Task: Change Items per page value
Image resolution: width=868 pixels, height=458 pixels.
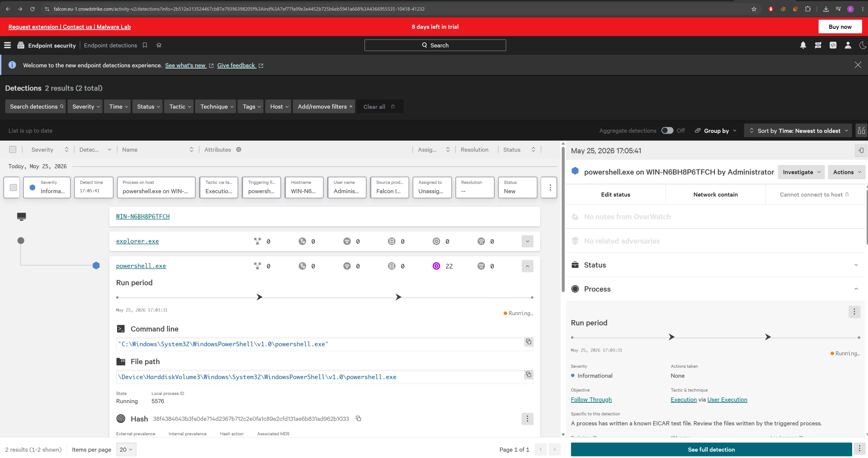Action: (126, 449)
